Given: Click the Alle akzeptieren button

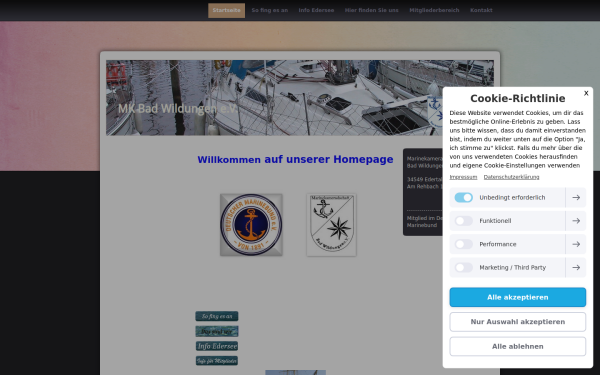Looking at the screenshot, I should coord(517,297).
